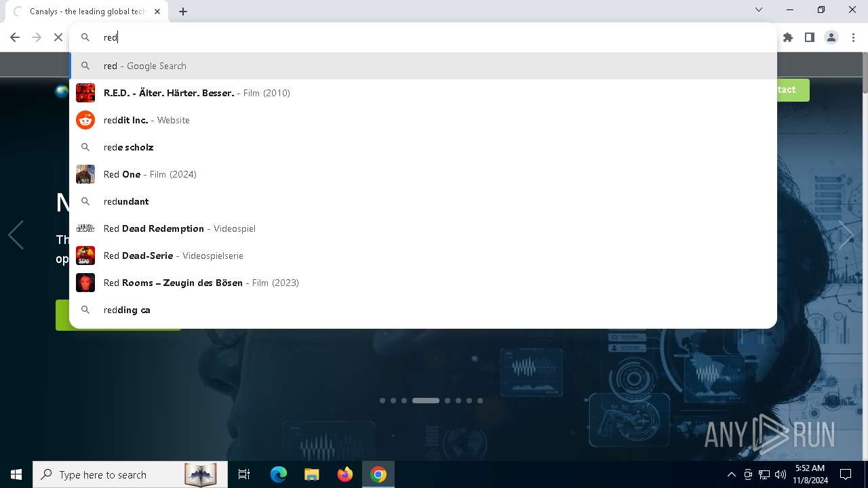Screen dimensions: 868x488
Task: Close the Canalys tab
Action: 158,12
